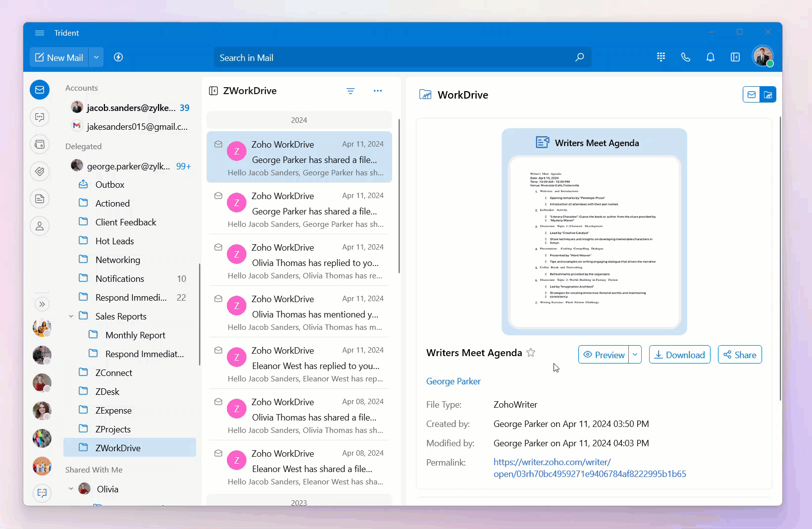
Task: Open the writer.zoho.com permalink
Action: coord(590,468)
